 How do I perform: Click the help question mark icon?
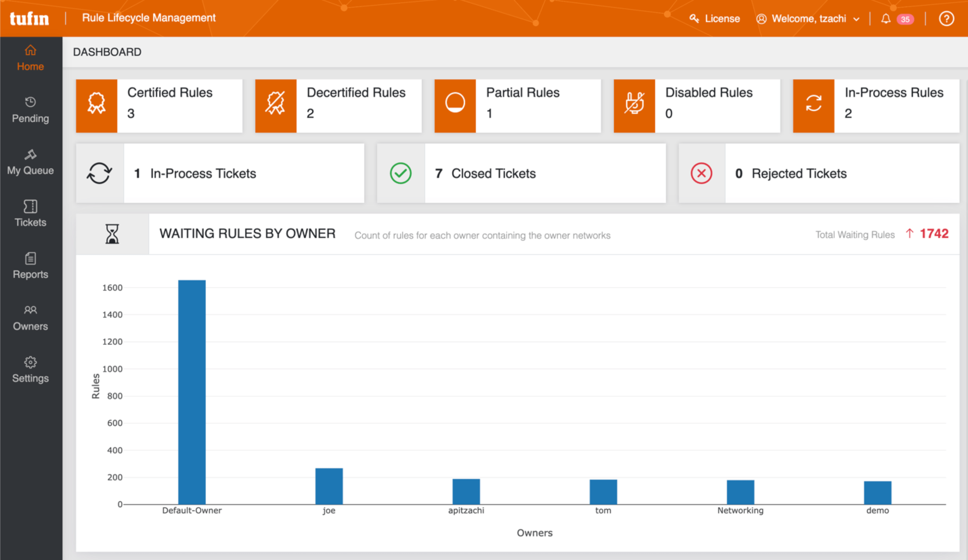point(946,18)
